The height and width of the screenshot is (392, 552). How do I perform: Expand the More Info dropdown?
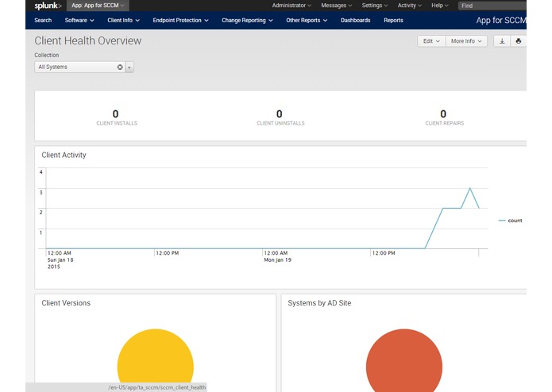tap(466, 41)
